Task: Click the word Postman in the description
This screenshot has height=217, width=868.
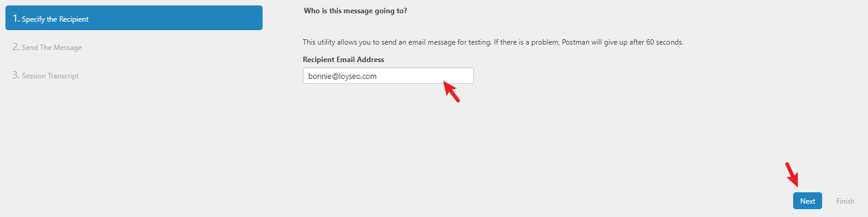Action: click(575, 42)
